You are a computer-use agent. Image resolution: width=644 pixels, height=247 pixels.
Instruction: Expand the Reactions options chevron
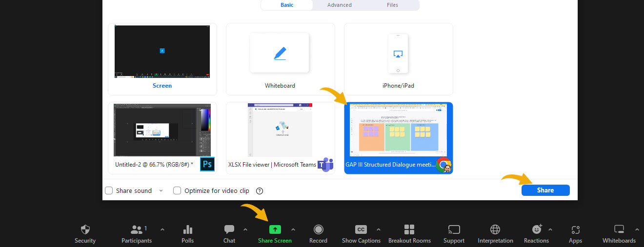[550, 229]
